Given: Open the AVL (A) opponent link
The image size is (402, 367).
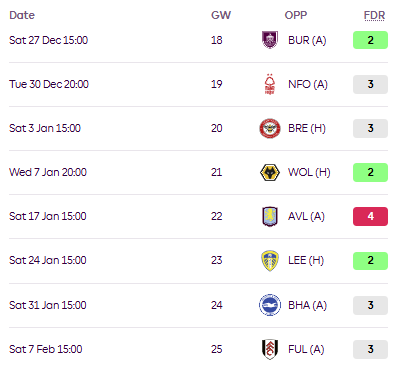Looking at the screenshot, I should coord(306,216).
